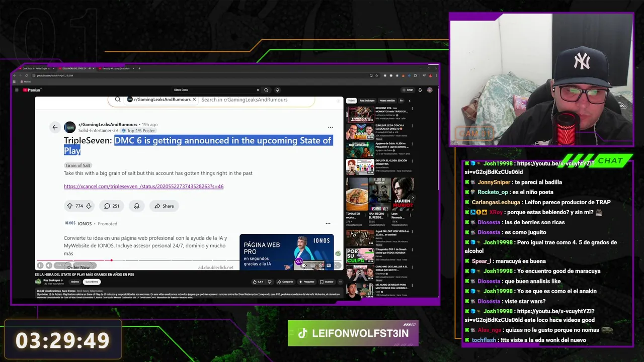644x362 pixels.
Task: Click the Crear create button
Action: 408,90
